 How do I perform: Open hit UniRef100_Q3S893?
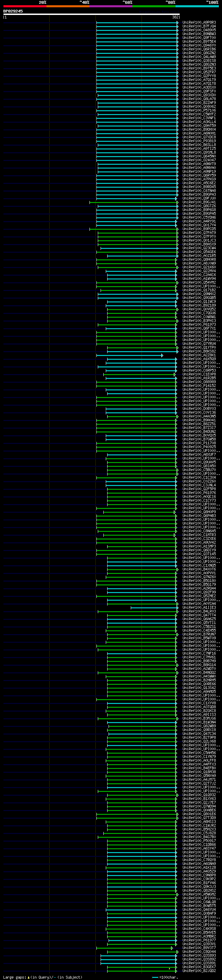[199, 955]
